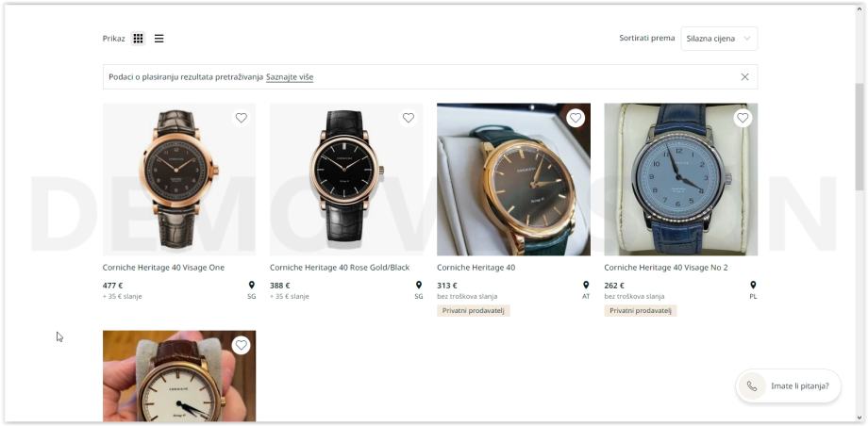Add Visage No 2 watch to favorites
Viewport: 868px width, 426px height.
tap(743, 118)
